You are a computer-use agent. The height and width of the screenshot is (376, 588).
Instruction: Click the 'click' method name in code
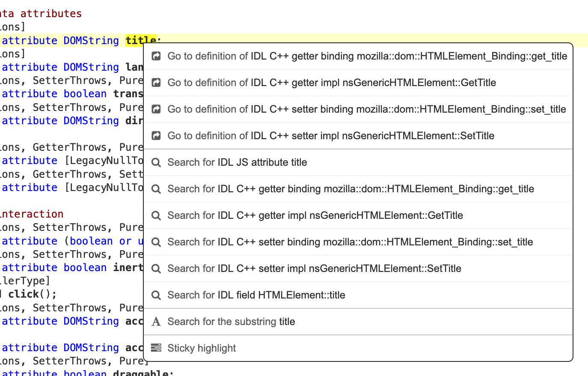point(23,294)
